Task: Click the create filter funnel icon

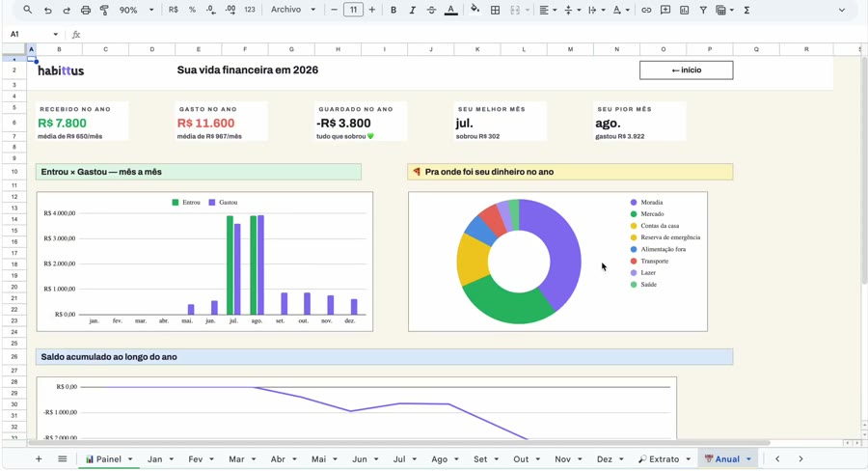Action: tap(703, 10)
